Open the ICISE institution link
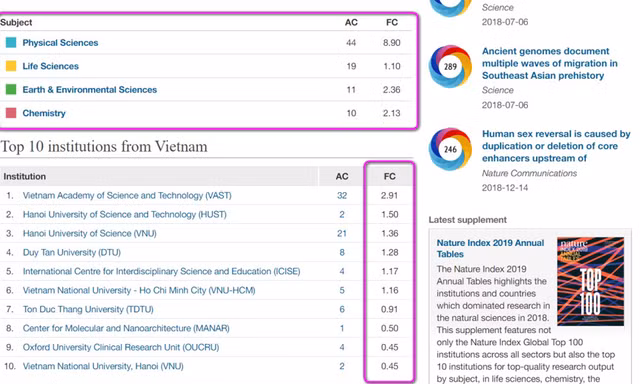This screenshot has width=640, height=384. click(x=161, y=271)
